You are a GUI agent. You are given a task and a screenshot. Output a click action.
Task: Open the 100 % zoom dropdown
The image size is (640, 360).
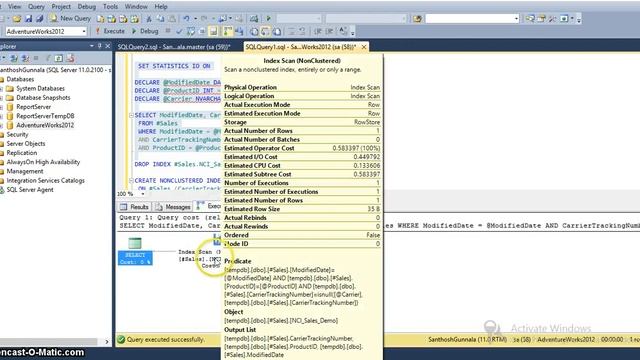143,194
